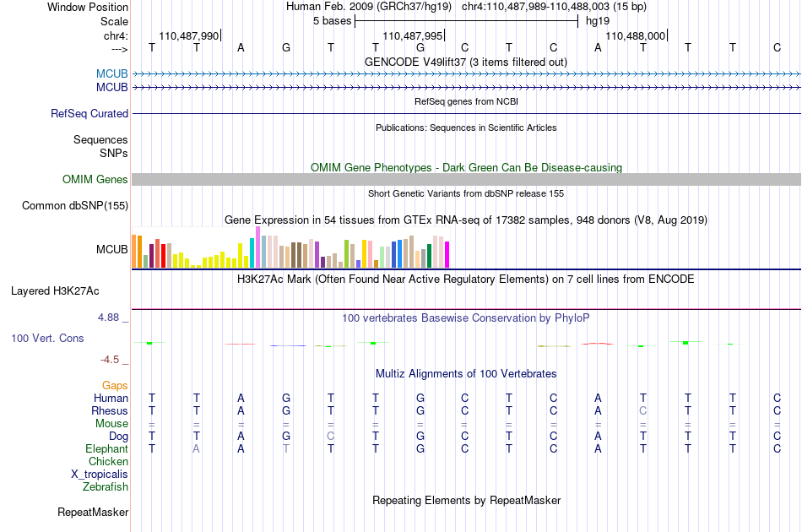Click the magenta bar in the GTEx chart
Screen dimensions: 802x532
click(x=447, y=255)
